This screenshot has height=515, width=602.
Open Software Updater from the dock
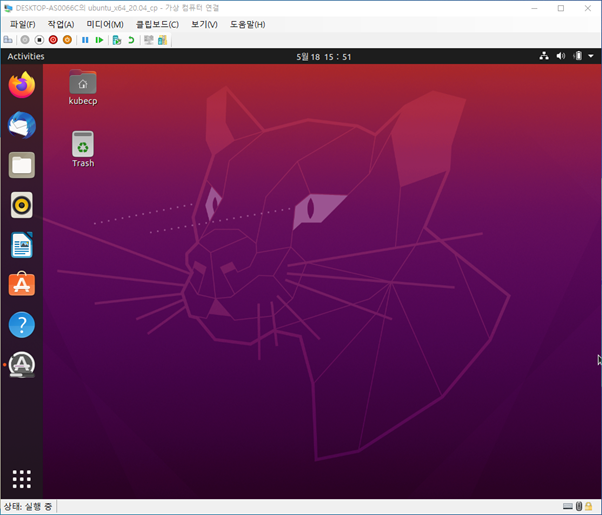[22, 364]
